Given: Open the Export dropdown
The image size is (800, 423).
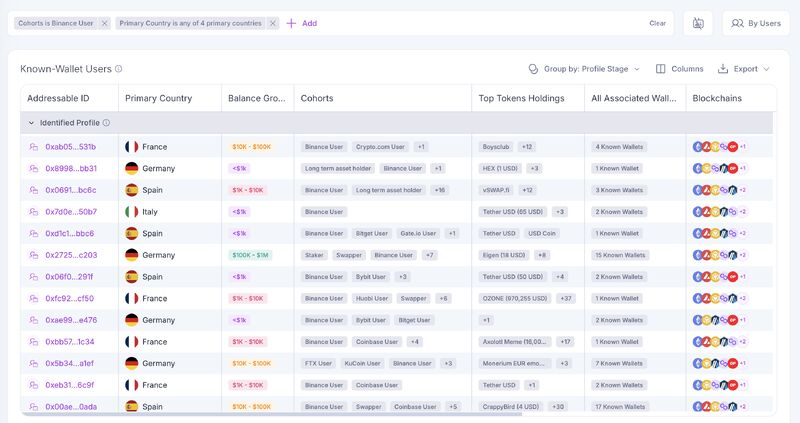Looking at the screenshot, I should click(743, 69).
